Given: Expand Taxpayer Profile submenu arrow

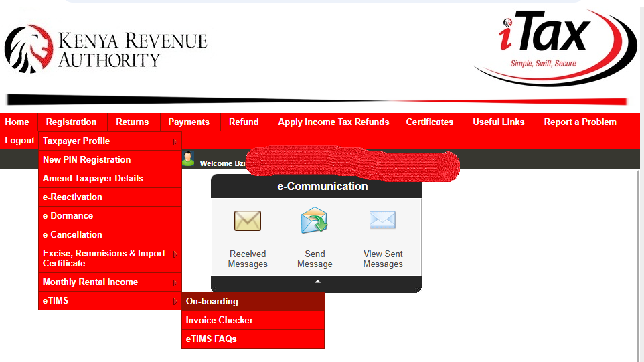Looking at the screenshot, I should point(175,141).
